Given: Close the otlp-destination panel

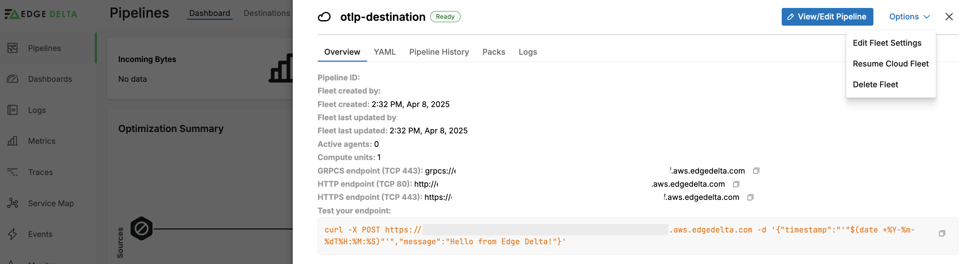Looking at the screenshot, I should pos(949,17).
